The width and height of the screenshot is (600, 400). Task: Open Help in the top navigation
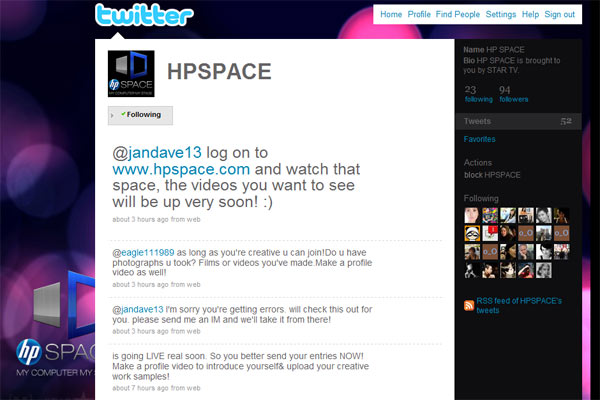click(x=530, y=14)
